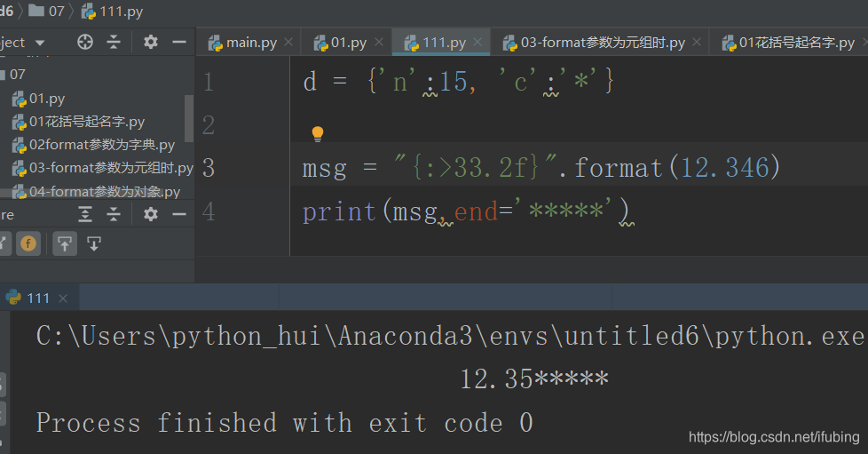868x454 pixels.
Task: Click line number 1 in the gutter
Action: [209, 82]
